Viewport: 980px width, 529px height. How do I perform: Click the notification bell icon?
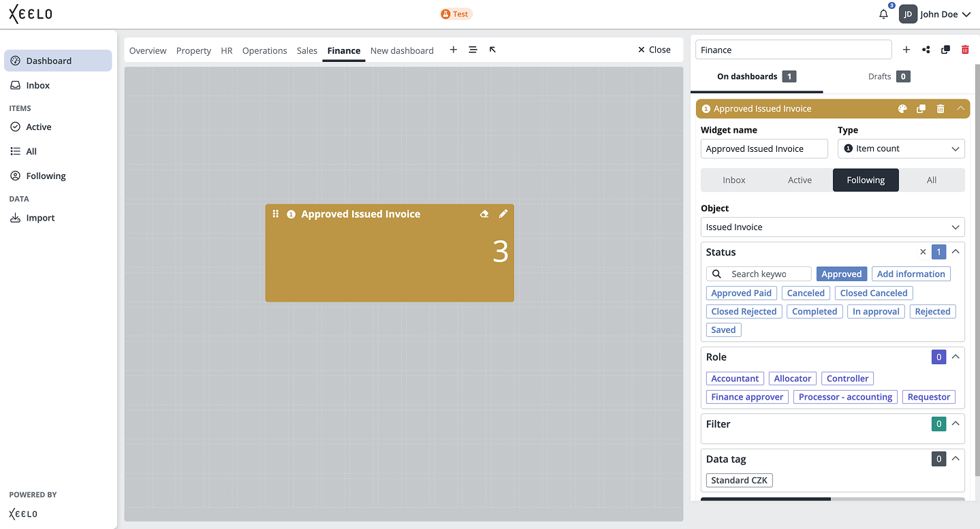point(883,14)
